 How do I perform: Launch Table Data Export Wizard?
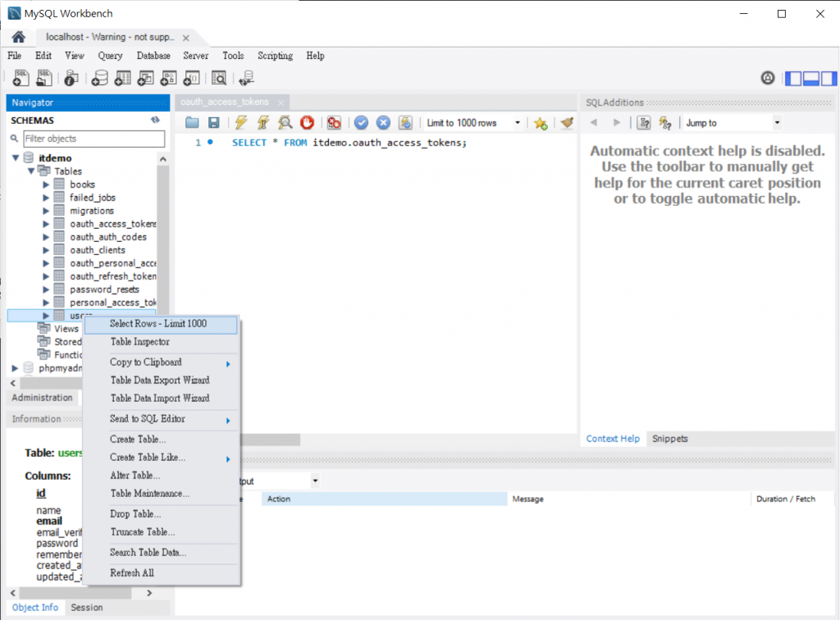pos(161,381)
